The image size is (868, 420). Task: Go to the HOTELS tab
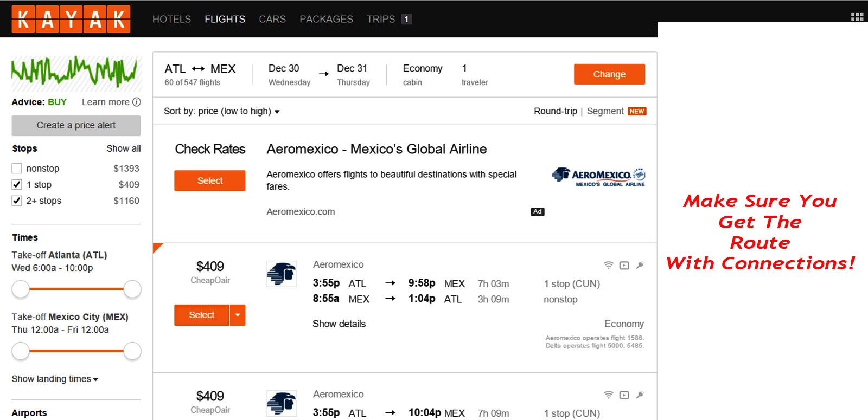tap(171, 19)
